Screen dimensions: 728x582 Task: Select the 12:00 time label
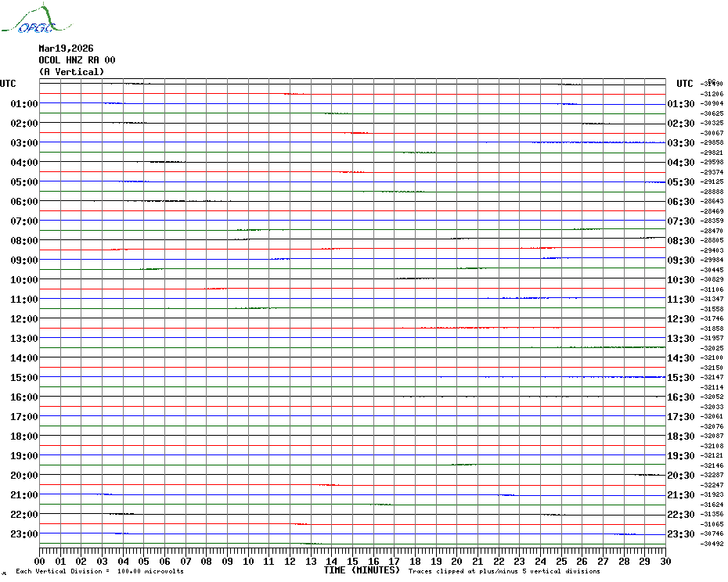click(x=24, y=319)
